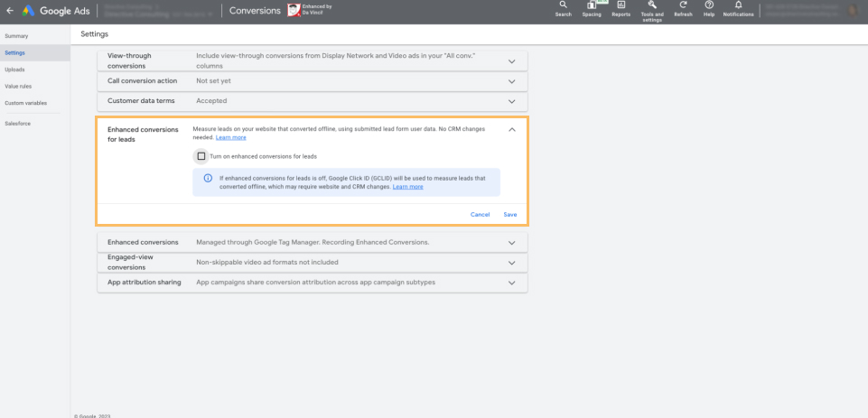This screenshot has height=418, width=868.
Task: Open the Help icon
Action: tap(709, 9)
